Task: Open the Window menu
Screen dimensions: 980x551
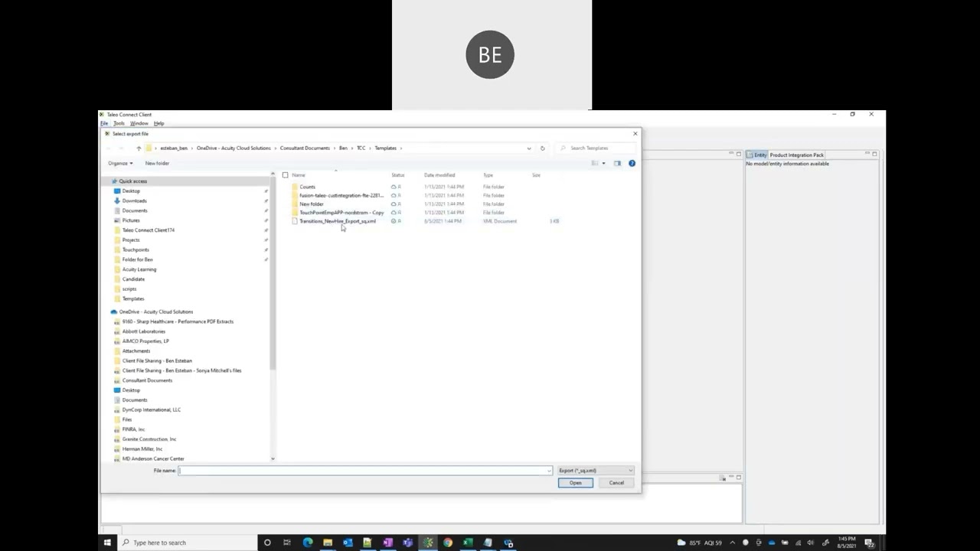Action: point(139,123)
